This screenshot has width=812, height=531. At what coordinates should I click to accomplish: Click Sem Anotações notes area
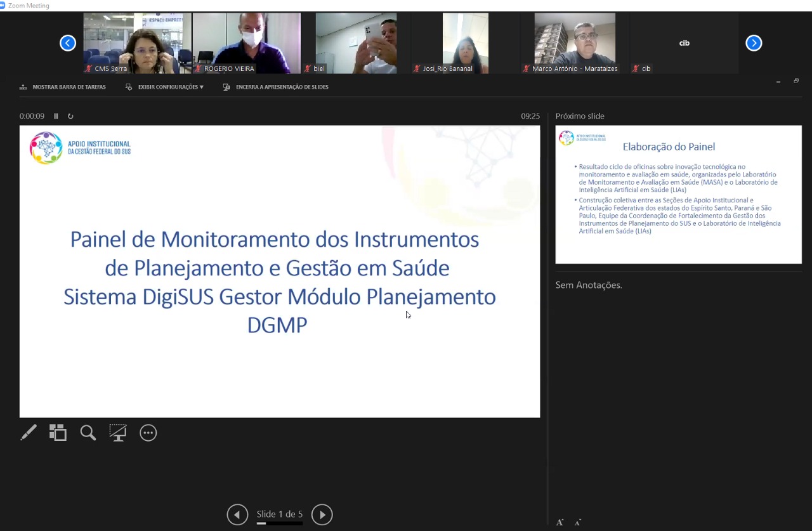[589, 285]
